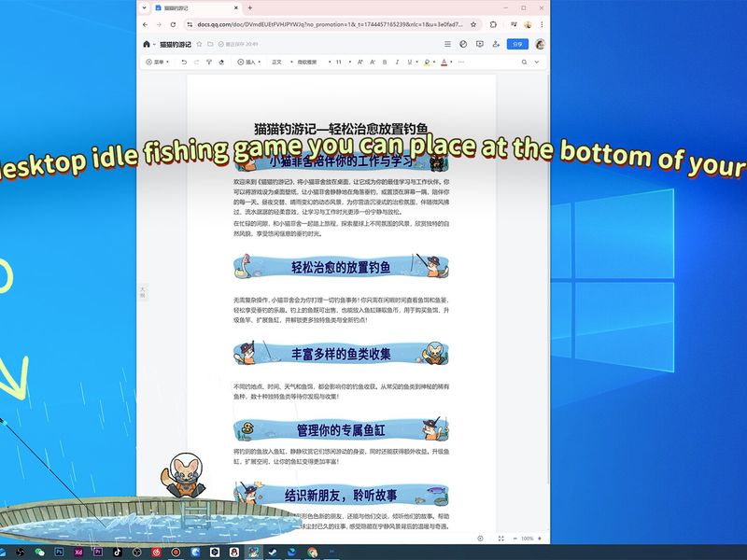
Task: Open Steam from the taskbar
Action: pos(273,553)
